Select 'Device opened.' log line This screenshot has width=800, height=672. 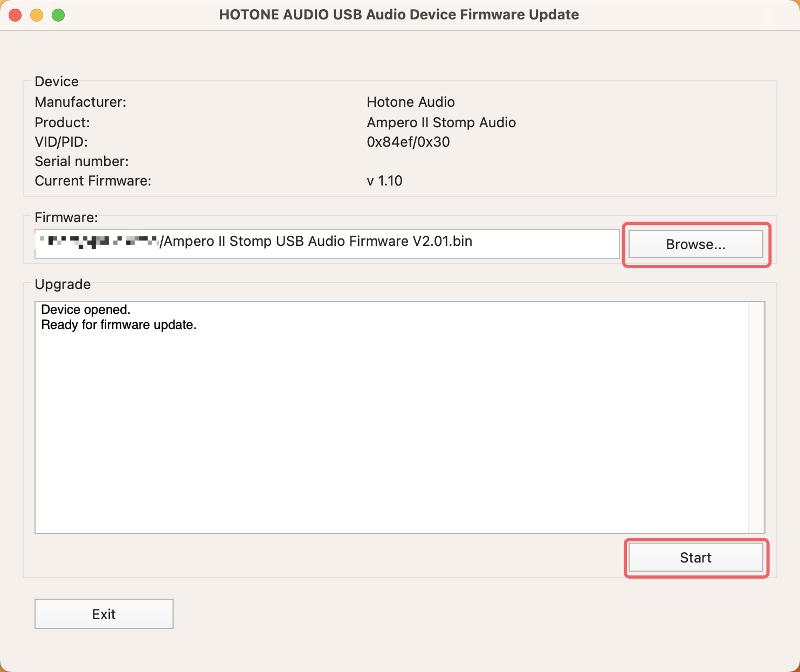pos(86,310)
